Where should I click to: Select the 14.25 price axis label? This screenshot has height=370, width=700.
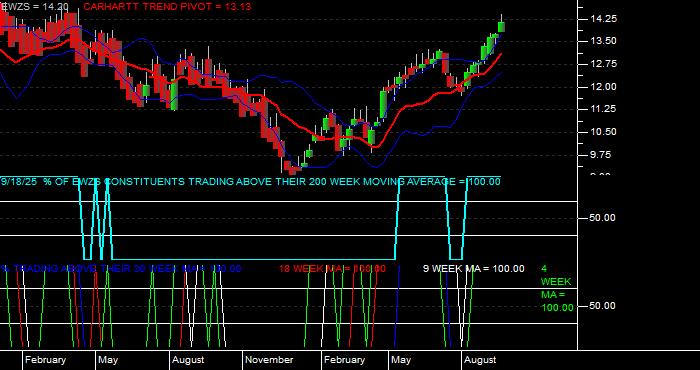pyautogui.click(x=603, y=19)
